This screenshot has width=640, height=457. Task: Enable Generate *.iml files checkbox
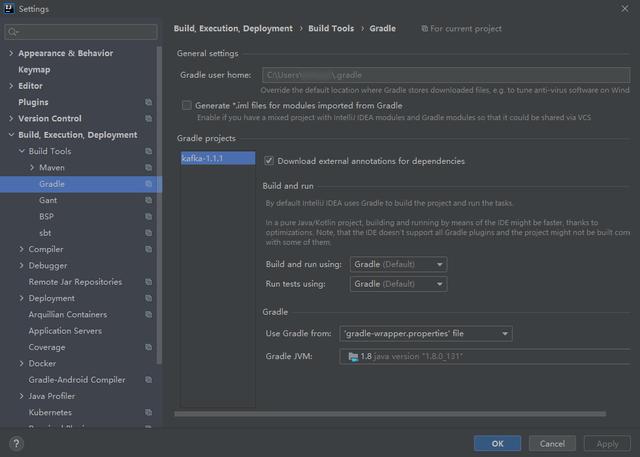pyautogui.click(x=187, y=105)
